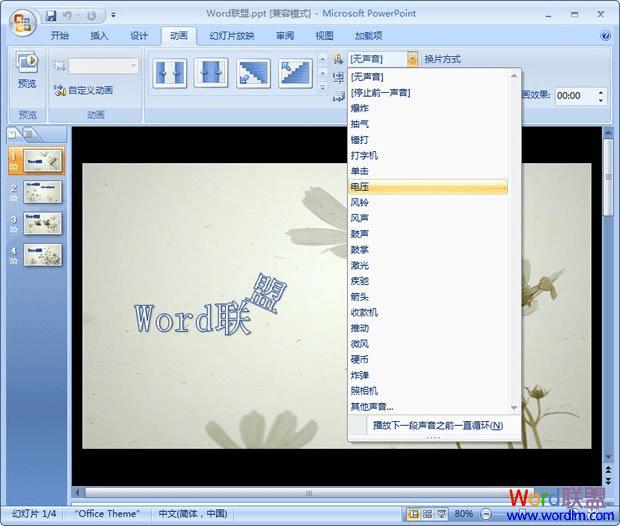The image size is (620, 526).
Task: Switch to normal view icon in status bar
Action: [414, 514]
